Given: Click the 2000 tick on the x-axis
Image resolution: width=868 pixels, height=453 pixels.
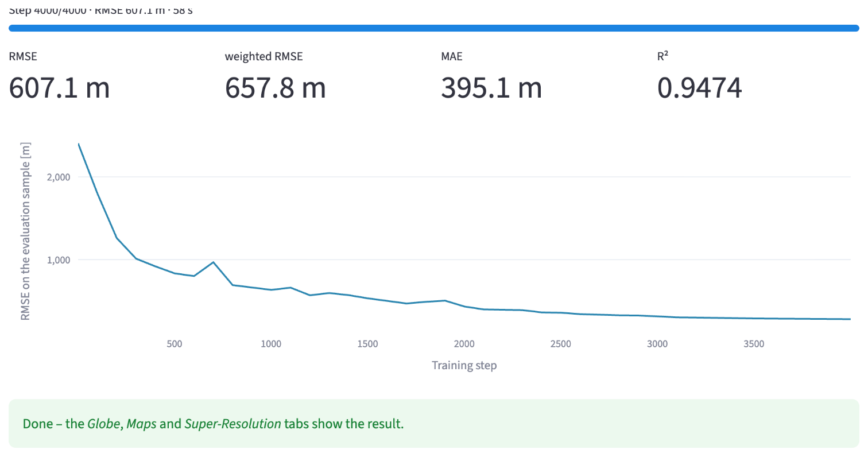Looking at the screenshot, I should (x=464, y=344).
